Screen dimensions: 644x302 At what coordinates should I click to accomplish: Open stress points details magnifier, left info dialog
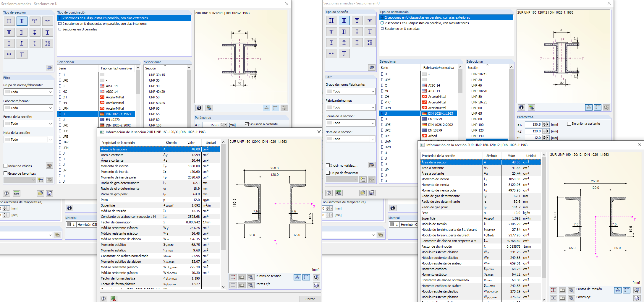(x=251, y=277)
